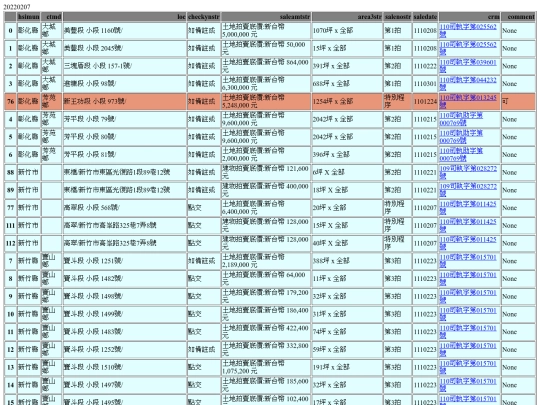Click sale date 1110301 in row 3

pyautogui.click(x=425, y=84)
